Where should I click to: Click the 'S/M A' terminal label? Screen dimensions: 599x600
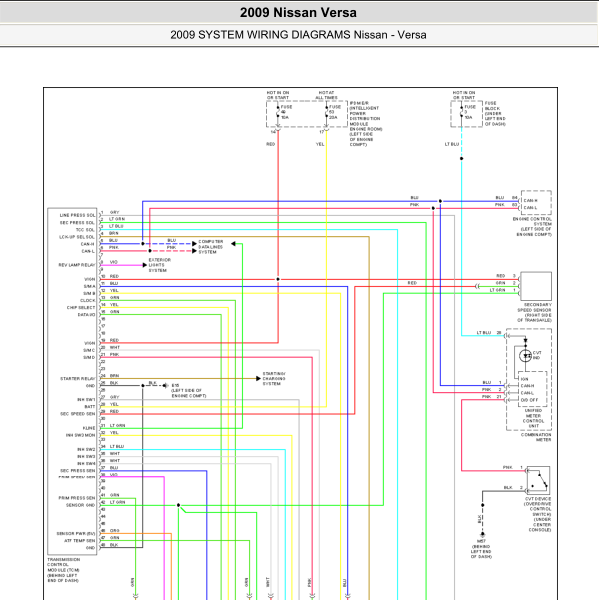pos(89,286)
